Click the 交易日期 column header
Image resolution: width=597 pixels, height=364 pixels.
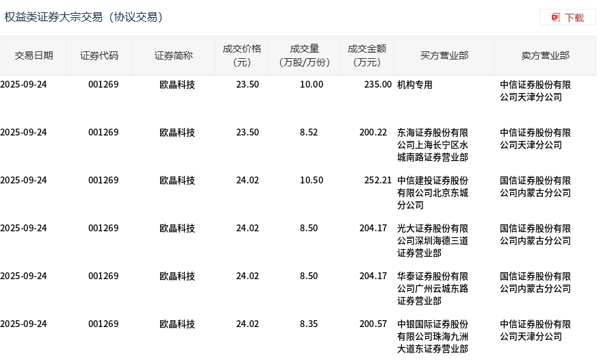(34, 55)
